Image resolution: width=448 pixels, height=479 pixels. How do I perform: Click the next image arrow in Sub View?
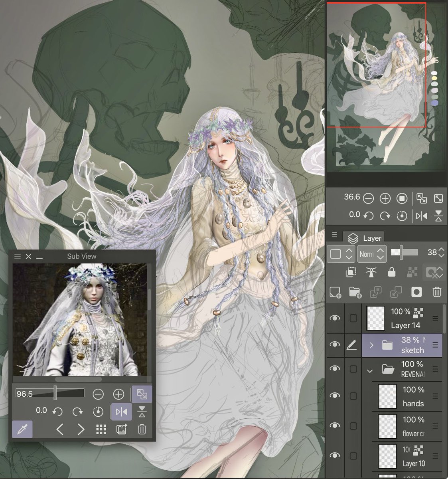pos(81,430)
